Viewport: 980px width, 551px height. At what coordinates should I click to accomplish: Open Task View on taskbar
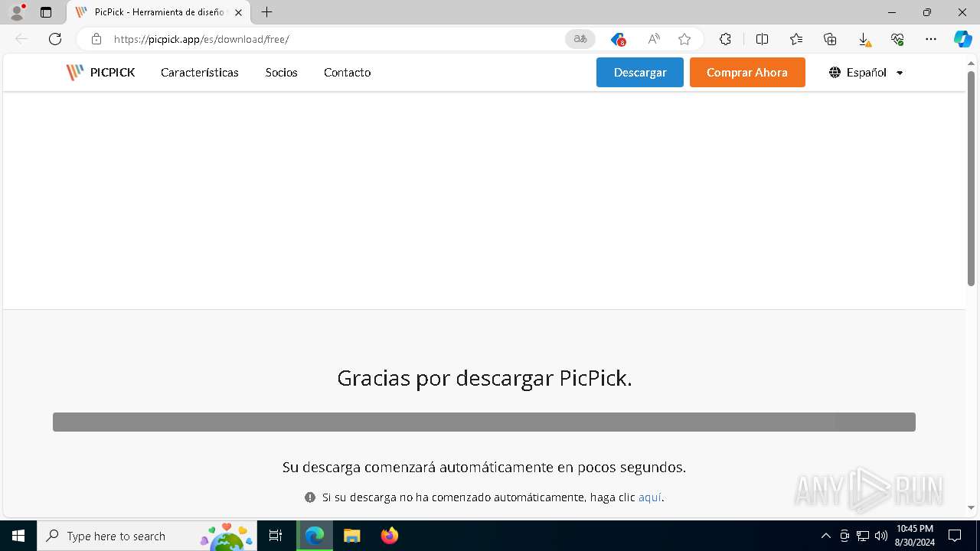(x=276, y=536)
